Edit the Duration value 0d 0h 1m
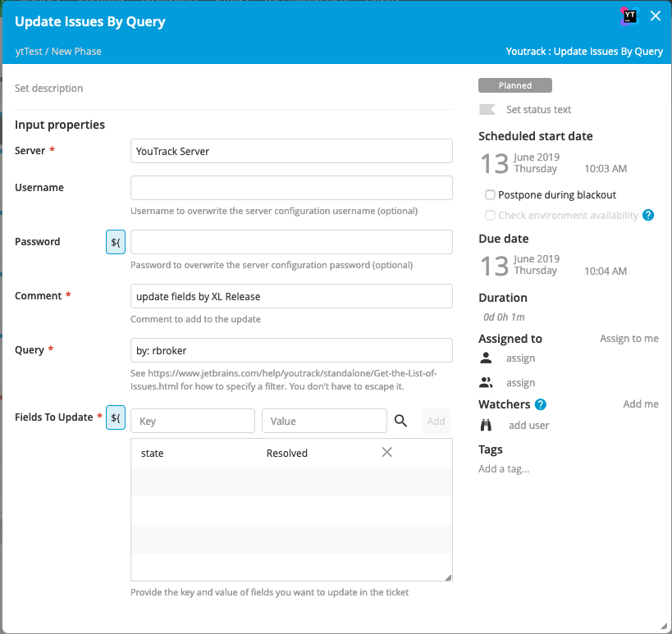 (504, 317)
